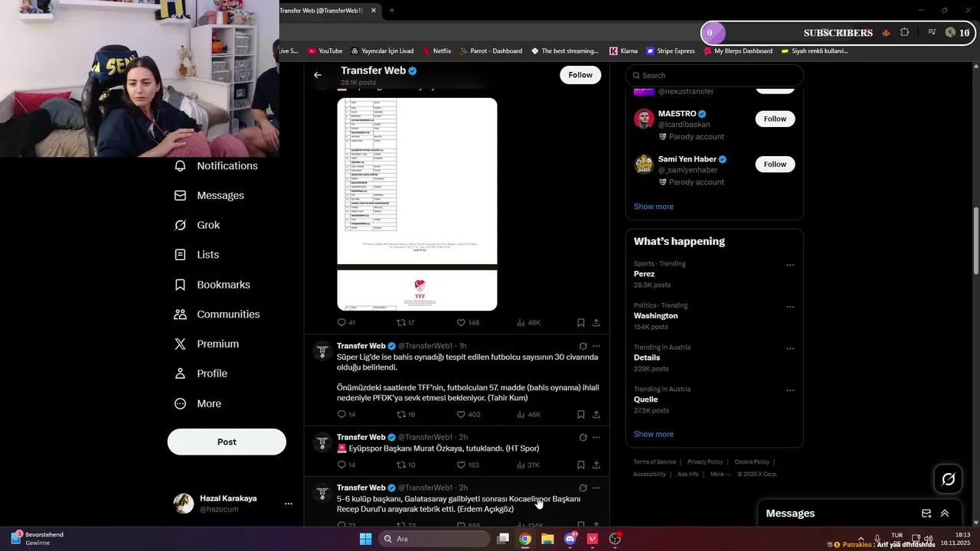Follow the MAESTRO account
Viewport: 980px width, 551px height.
[775, 119]
